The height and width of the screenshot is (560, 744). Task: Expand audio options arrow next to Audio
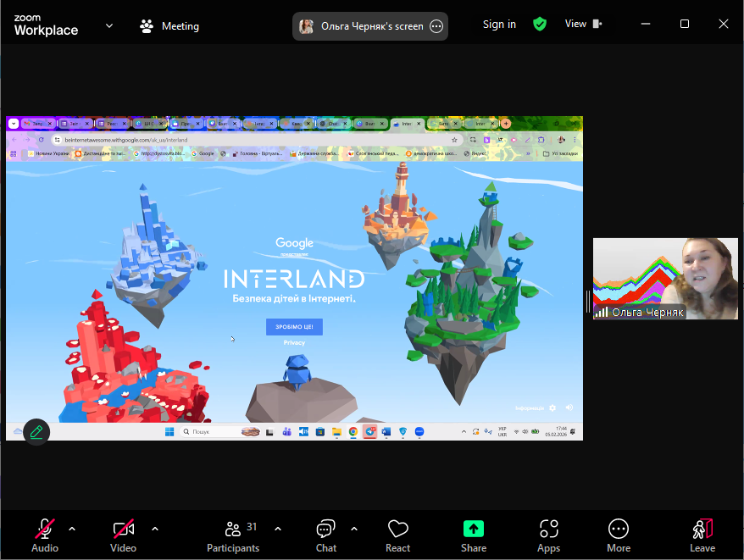pyautogui.click(x=72, y=529)
